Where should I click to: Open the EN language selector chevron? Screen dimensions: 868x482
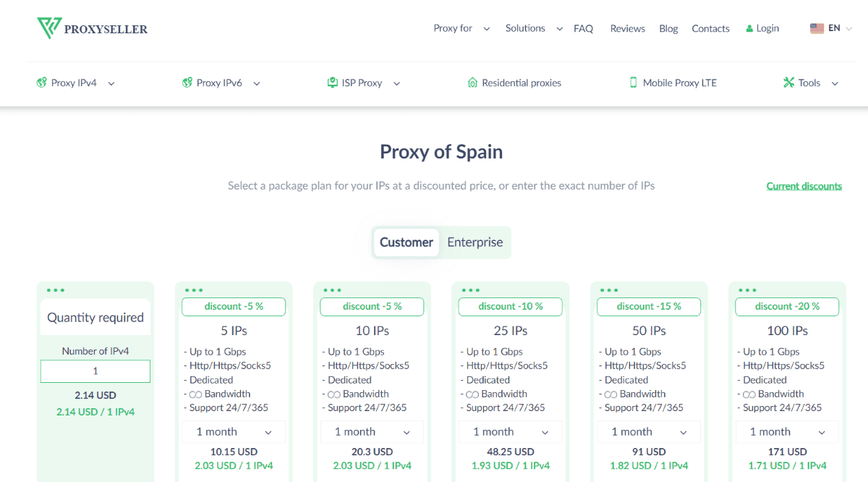pyautogui.click(x=849, y=29)
